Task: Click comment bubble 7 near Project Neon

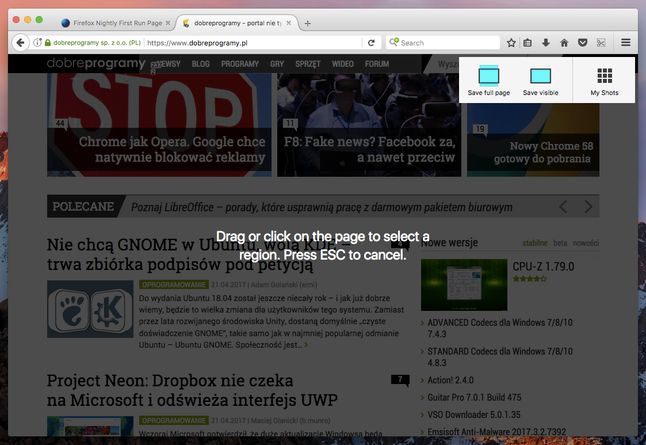Action: click(400, 380)
